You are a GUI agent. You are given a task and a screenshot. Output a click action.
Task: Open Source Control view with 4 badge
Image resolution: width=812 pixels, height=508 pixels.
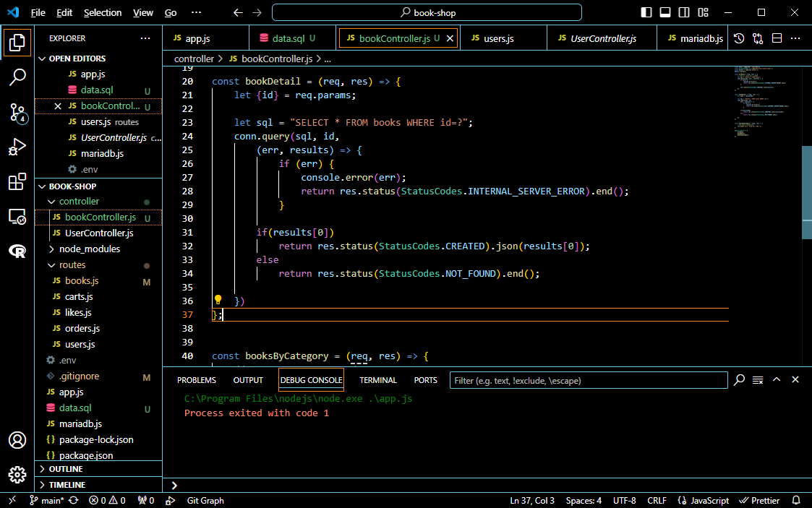click(x=17, y=112)
